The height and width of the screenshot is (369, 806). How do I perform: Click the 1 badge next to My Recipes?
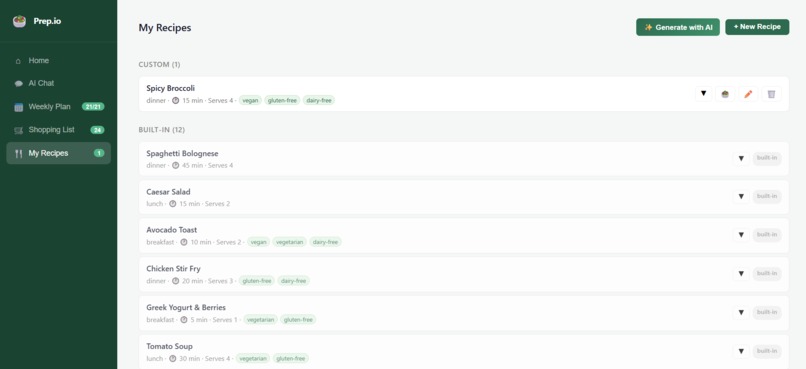point(99,153)
